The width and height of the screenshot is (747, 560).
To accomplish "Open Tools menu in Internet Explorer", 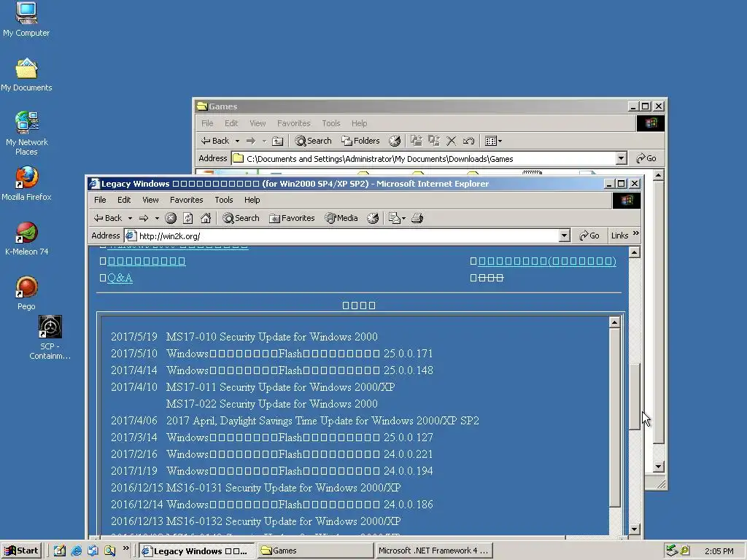I will 223,200.
